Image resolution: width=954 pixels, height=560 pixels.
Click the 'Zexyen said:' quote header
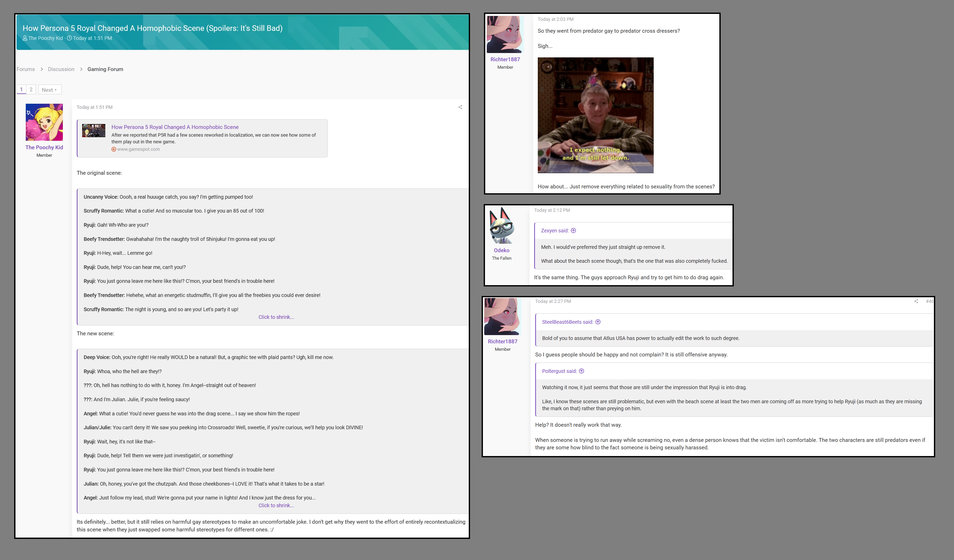(x=555, y=231)
